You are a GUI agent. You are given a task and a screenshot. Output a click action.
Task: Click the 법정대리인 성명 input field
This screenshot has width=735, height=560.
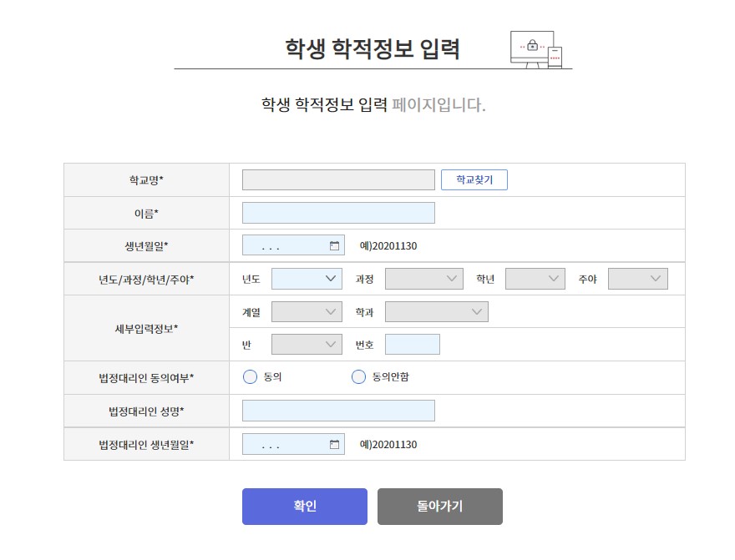337,410
